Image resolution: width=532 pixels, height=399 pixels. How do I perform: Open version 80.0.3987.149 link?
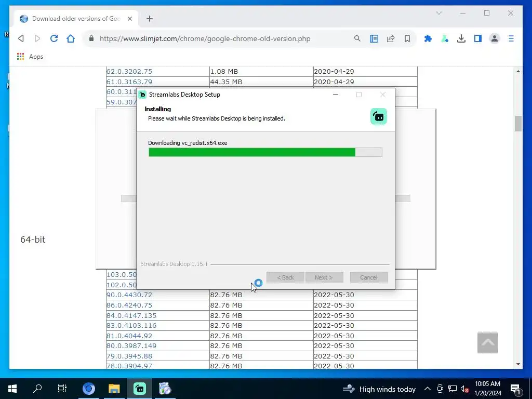pyautogui.click(x=131, y=345)
